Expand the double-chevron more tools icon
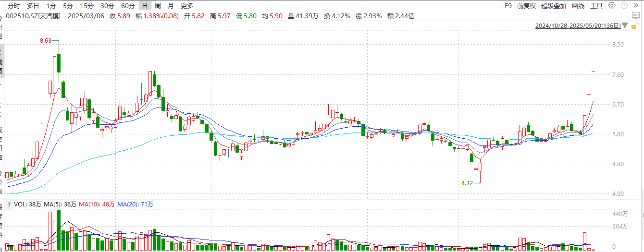644x252 pixels. [635, 6]
